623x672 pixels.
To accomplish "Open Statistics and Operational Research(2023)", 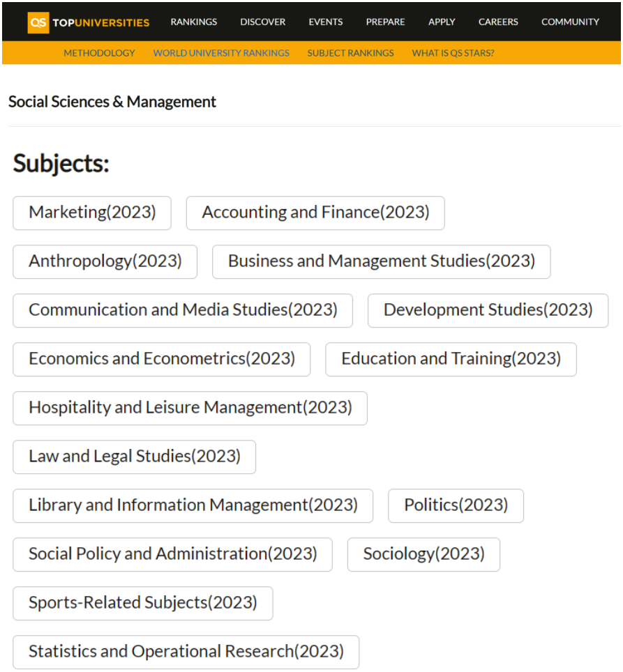I will click(x=186, y=652).
